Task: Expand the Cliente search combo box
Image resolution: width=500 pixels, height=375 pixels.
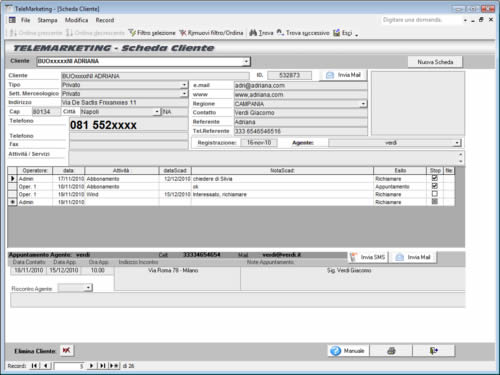Action: pyautogui.click(x=246, y=61)
